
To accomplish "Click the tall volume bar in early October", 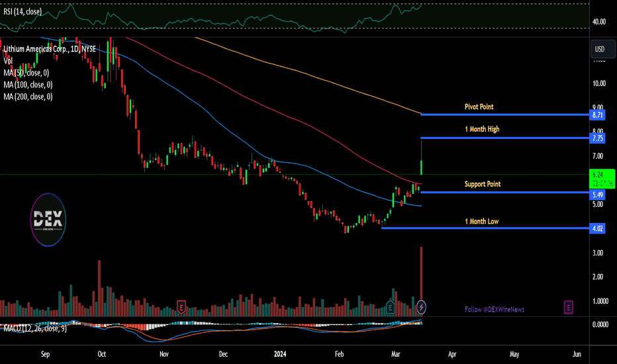I will pos(99,288).
